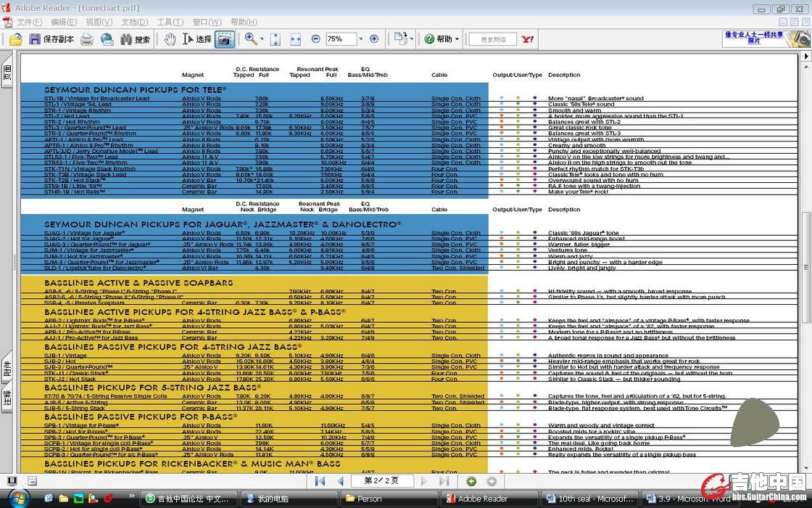Click the zoom out minus button

point(316,39)
